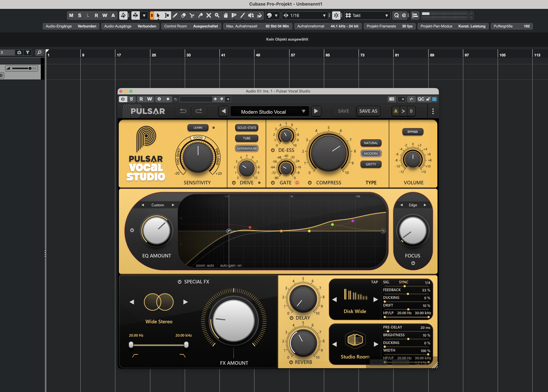
Task: Adjust the reverb BRIGHTNESS slider
Action: [407, 339]
